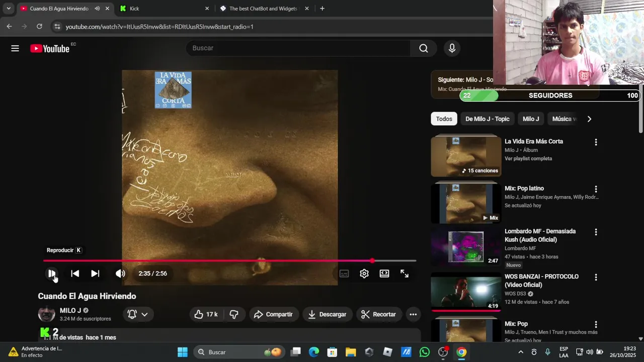The image size is (644, 362).
Task: Open the player settings gear
Action: [364, 274]
